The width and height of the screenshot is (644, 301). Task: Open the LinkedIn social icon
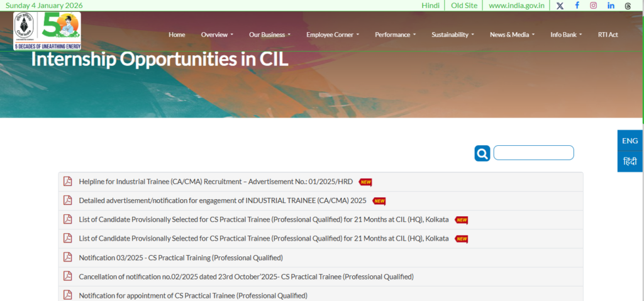611,6
